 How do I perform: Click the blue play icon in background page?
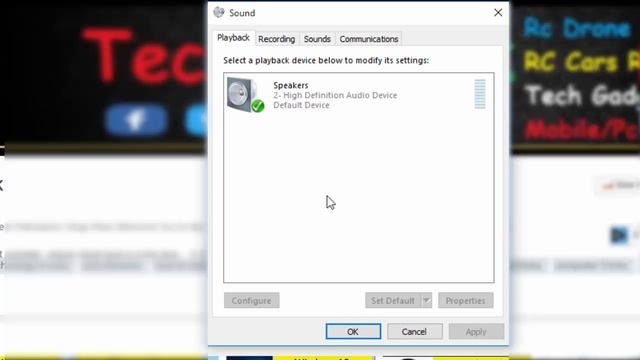coord(619,235)
